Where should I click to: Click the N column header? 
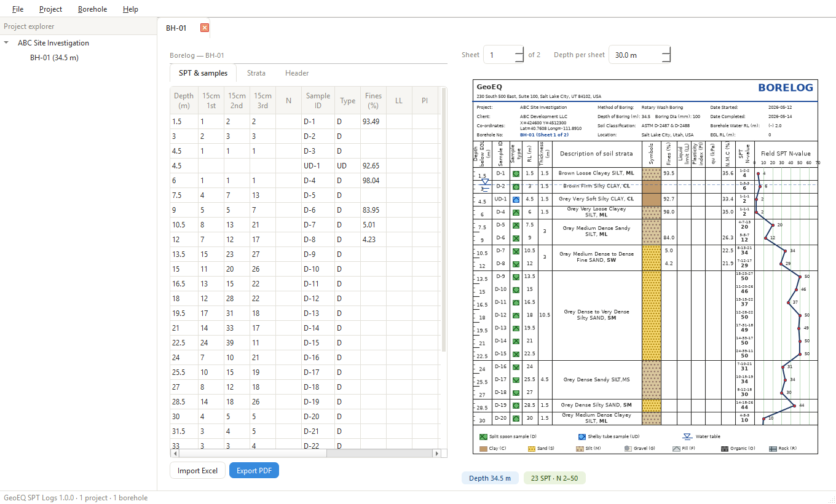point(288,101)
